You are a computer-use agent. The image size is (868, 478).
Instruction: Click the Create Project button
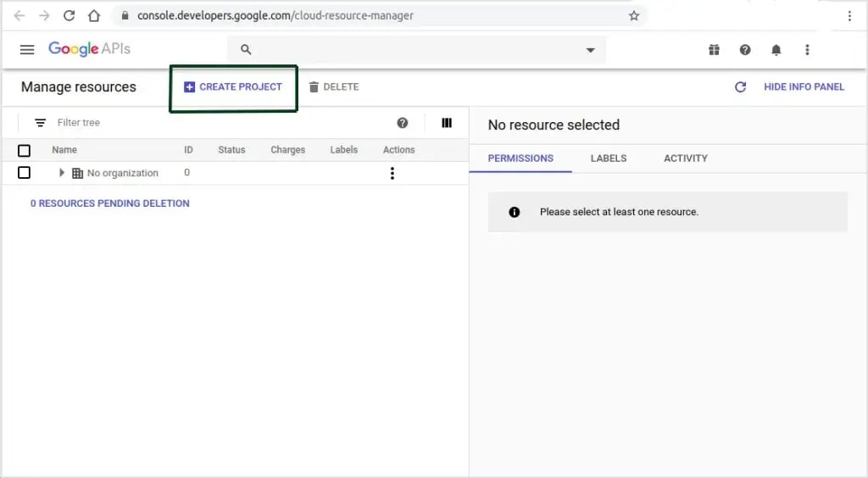coord(233,86)
